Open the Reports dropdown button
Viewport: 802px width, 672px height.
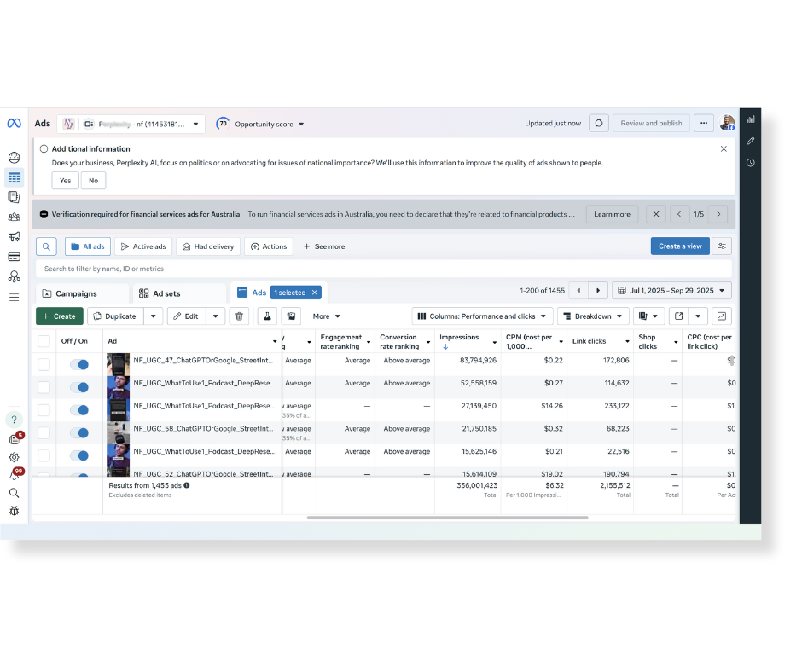click(x=648, y=316)
